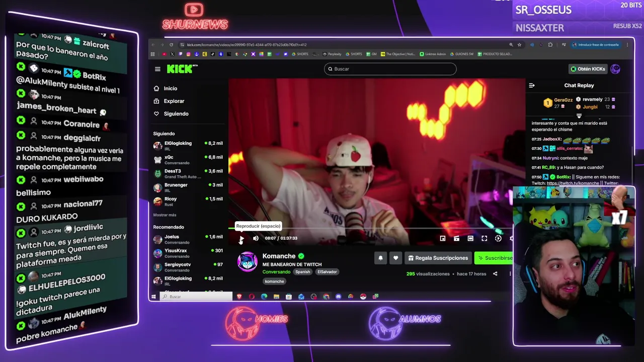644x362 pixels.
Task: Go to the KICK logo homepage
Action: pyautogui.click(x=182, y=69)
